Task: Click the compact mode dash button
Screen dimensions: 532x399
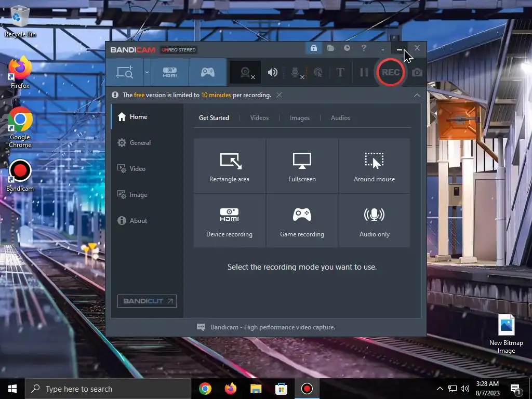Action: pyautogui.click(x=383, y=49)
